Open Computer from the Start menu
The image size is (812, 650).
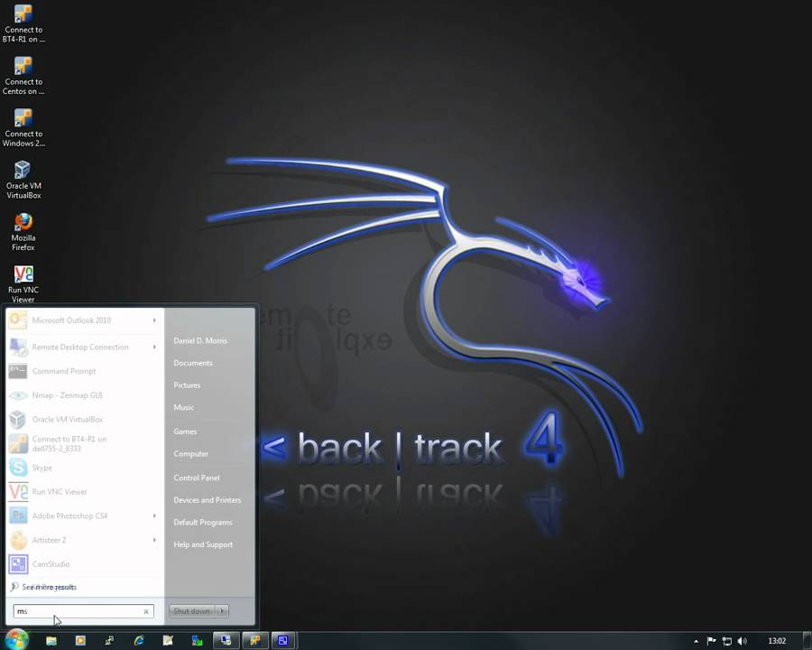pyautogui.click(x=190, y=453)
